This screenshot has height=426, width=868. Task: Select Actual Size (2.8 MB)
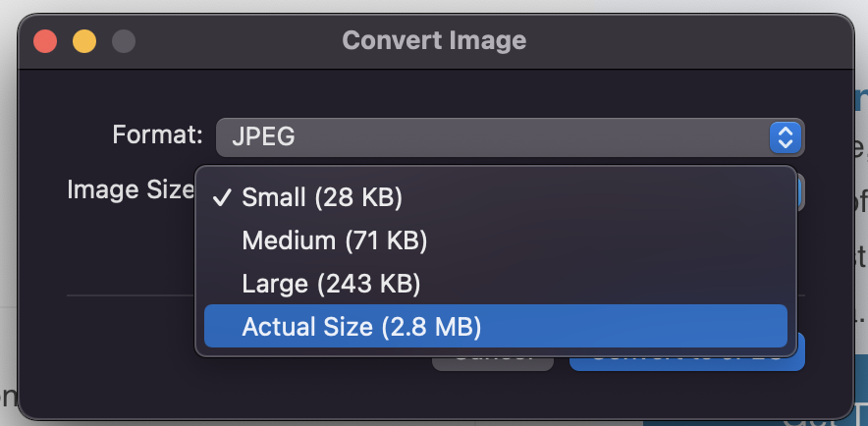click(496, 327)
